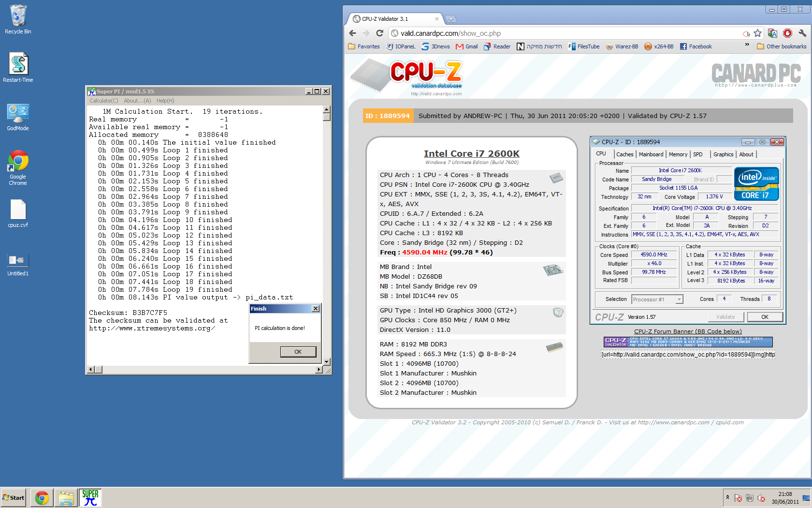Switch to the SPD tab in CPU-Z
This screenshot has width=812, height=508.
(x=698, y=154)
